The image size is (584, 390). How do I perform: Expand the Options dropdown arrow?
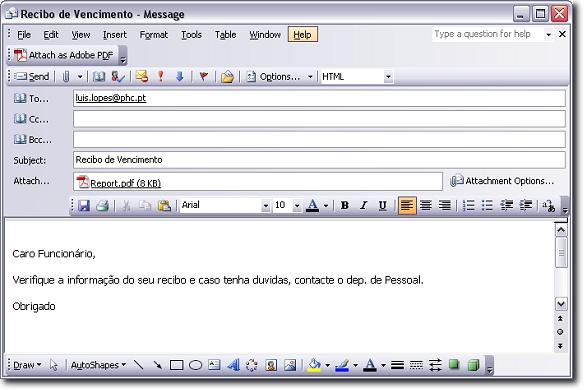[x=310, y=77]
